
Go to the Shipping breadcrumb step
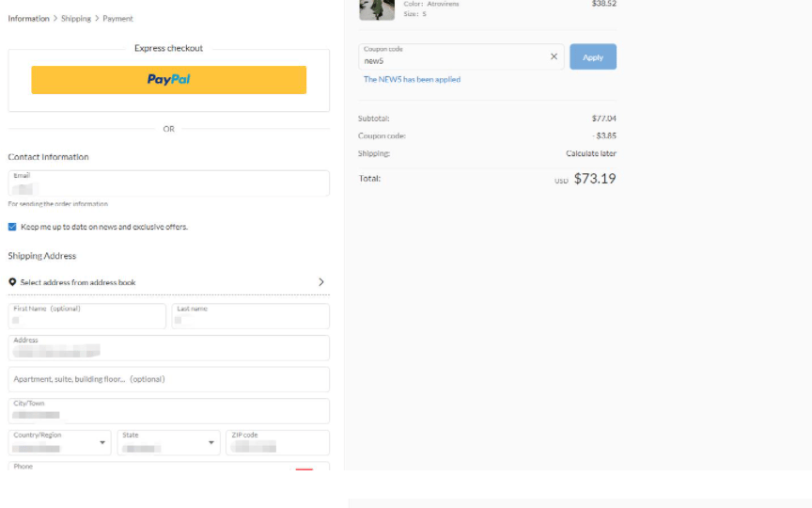click(76, 19)
